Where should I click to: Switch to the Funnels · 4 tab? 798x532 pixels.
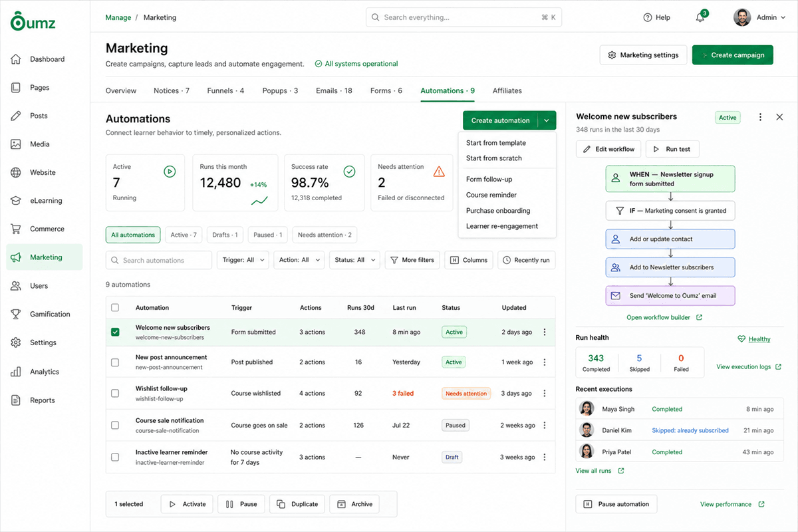coord(225,90)
